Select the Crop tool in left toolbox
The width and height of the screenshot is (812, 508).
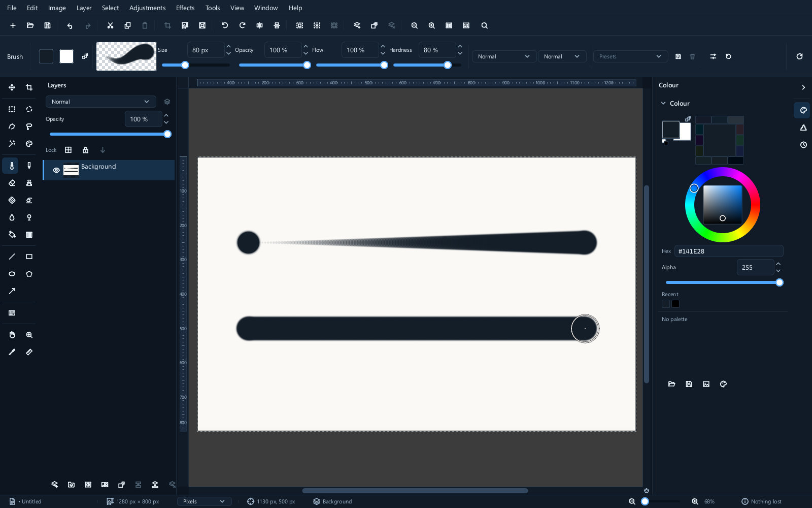pos(29,87)
